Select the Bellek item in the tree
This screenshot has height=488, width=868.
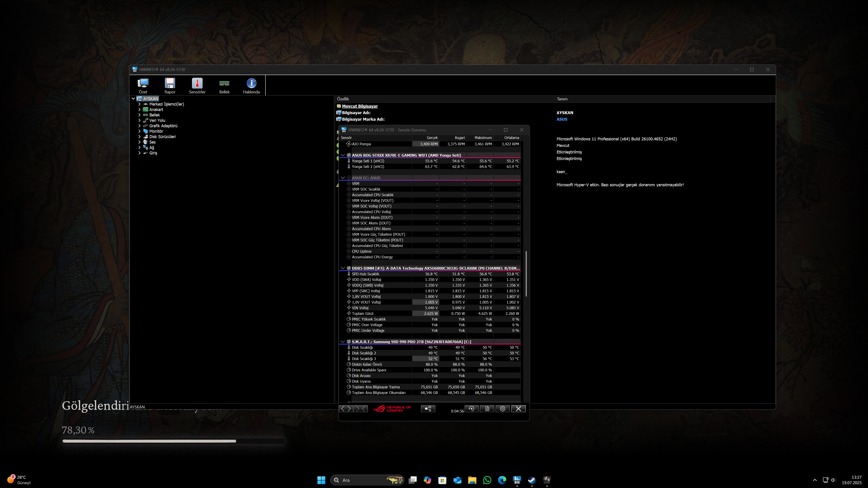[x=155, y=115]
